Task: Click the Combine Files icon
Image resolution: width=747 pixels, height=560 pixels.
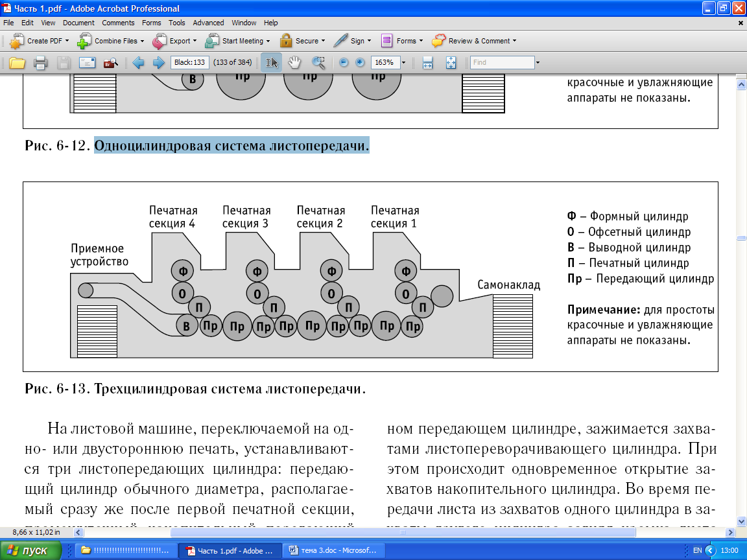Action: (84, 41)
